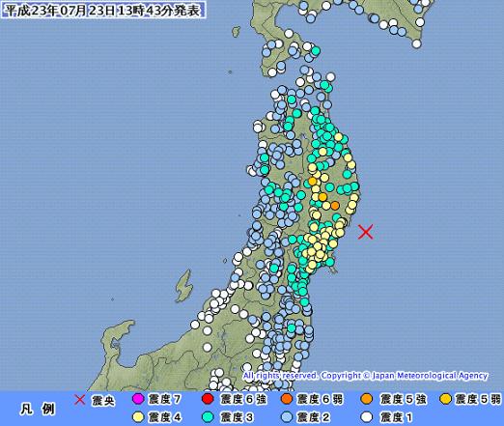Click the 震度1 legend text
The height and width of the screenshot is (426, 504).
pos(396,417)
